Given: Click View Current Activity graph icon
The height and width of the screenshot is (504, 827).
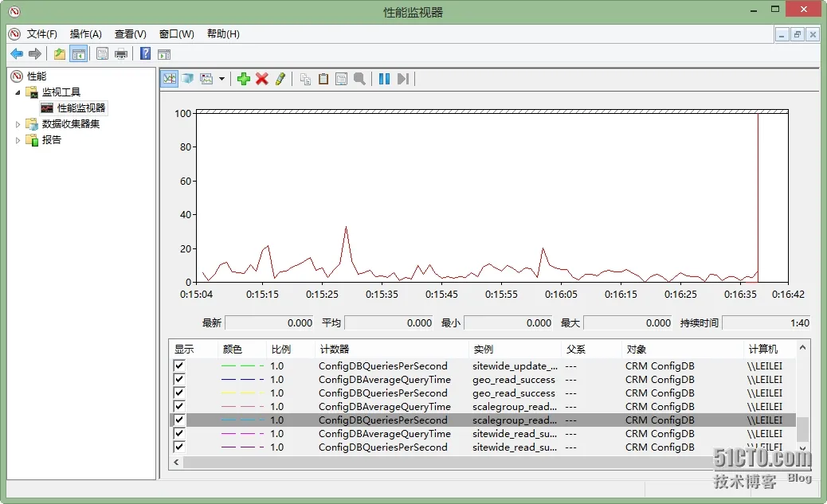Looking at the screenshot, I should (x=169, y=79).
